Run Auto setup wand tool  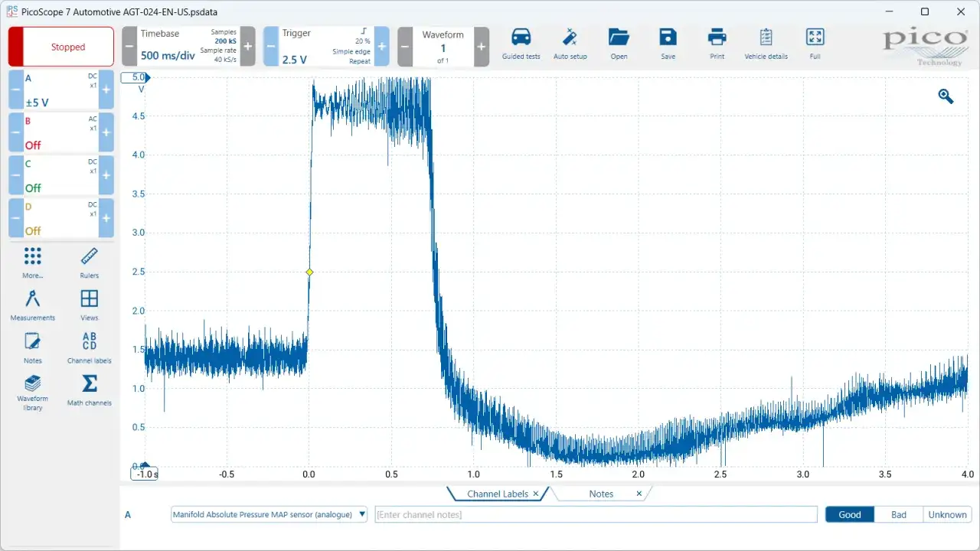(x=570, y=37)
